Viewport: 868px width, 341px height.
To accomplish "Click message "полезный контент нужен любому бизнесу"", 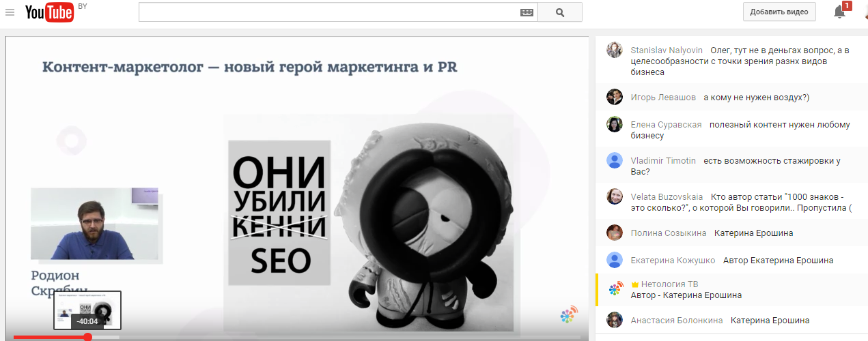I will (740, 130).
